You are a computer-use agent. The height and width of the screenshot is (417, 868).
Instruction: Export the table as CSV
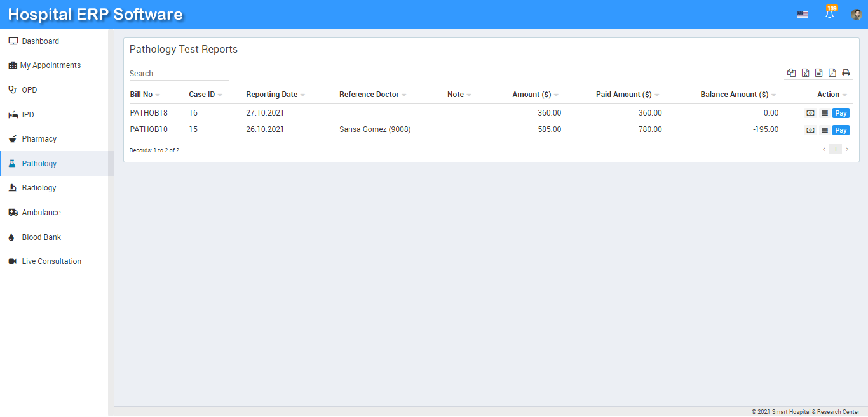818,73
